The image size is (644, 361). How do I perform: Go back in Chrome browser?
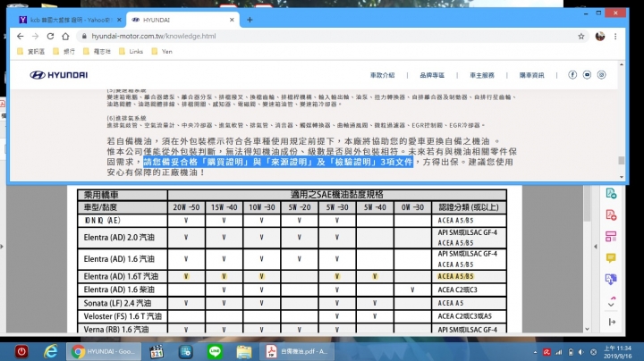point(20,36)
